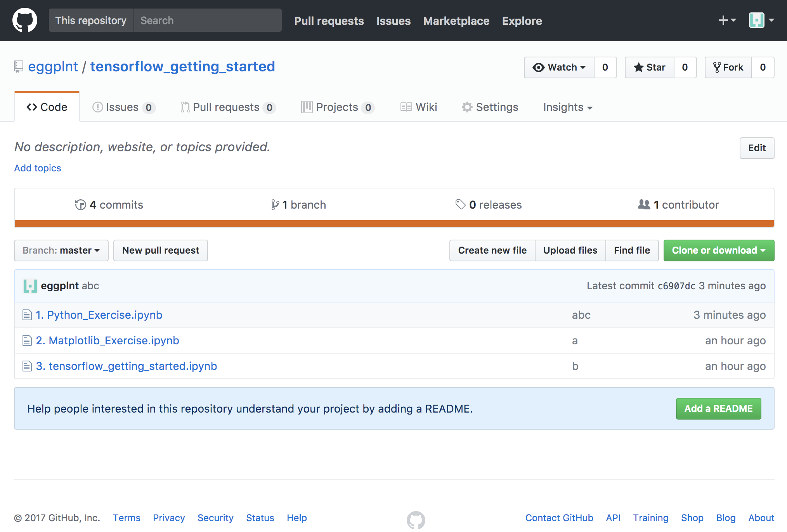This screenshot has width=787, height=532.
Task: Click the Status footer link
Action: [x=260, y=518]
